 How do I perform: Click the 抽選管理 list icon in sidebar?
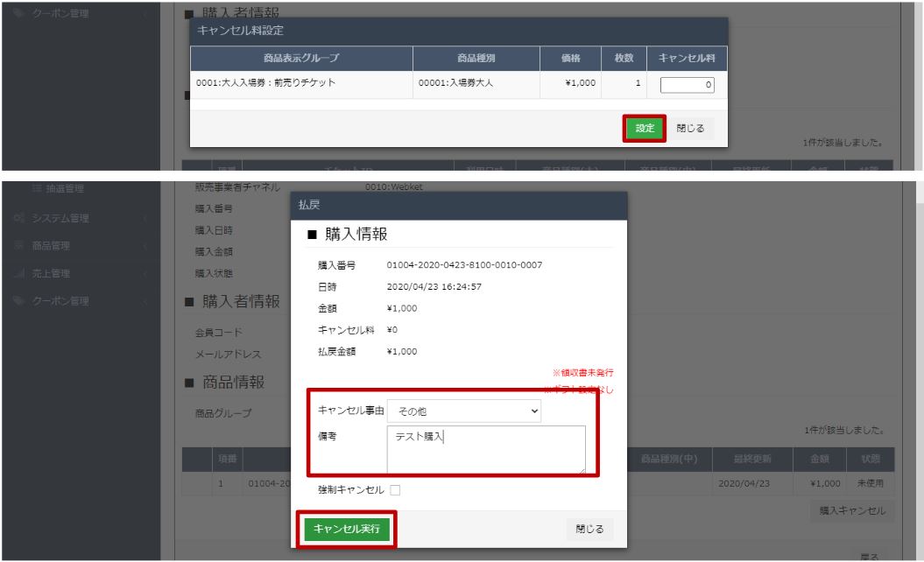pos(37,189)
